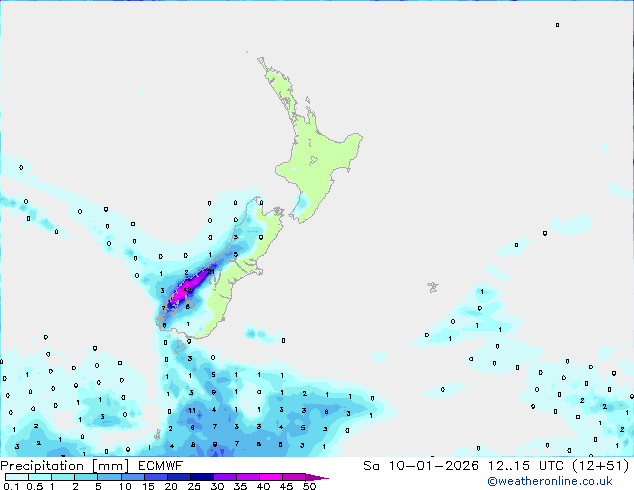The width and height of the screenshot is (634, 490).
Task: Click the 15–20 mm legend swatch
Action: coord(156,477)
